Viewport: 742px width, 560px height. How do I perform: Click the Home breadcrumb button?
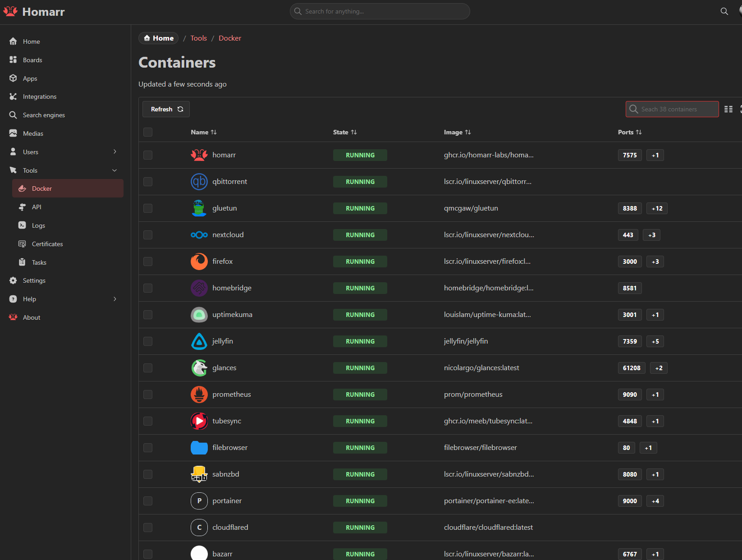(159, 38)
